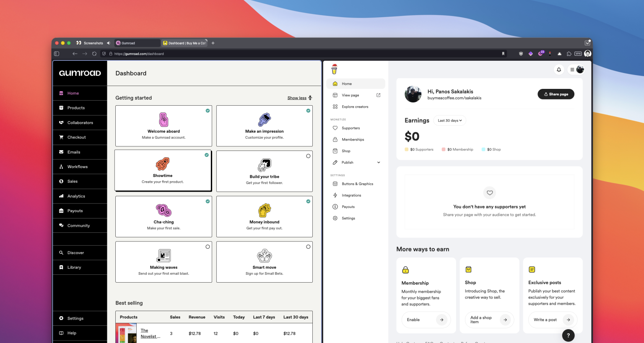Open the Last 30 days earnings dropdown

449,120
